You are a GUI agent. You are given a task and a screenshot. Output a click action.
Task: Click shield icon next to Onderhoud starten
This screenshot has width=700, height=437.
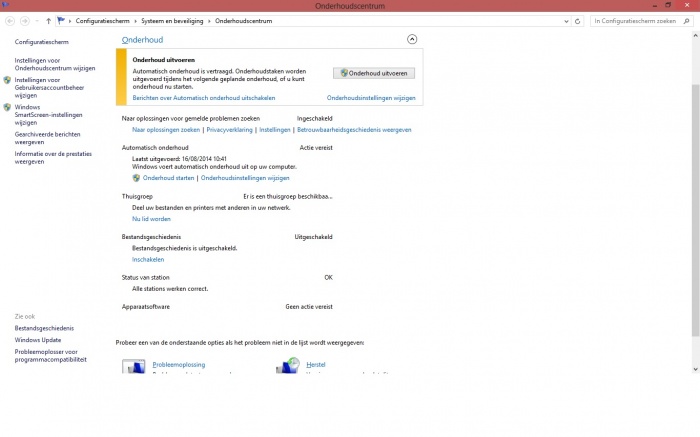136,178
